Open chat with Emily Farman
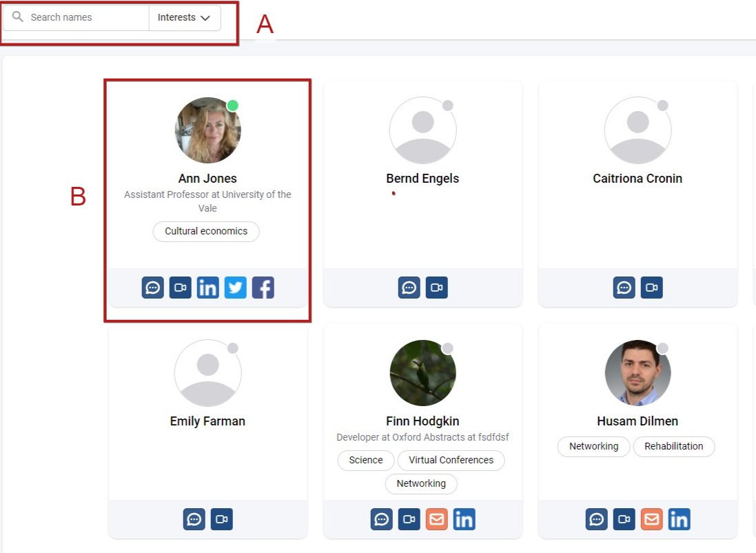Screen dimensions: 756x553 tap(194, 519)
